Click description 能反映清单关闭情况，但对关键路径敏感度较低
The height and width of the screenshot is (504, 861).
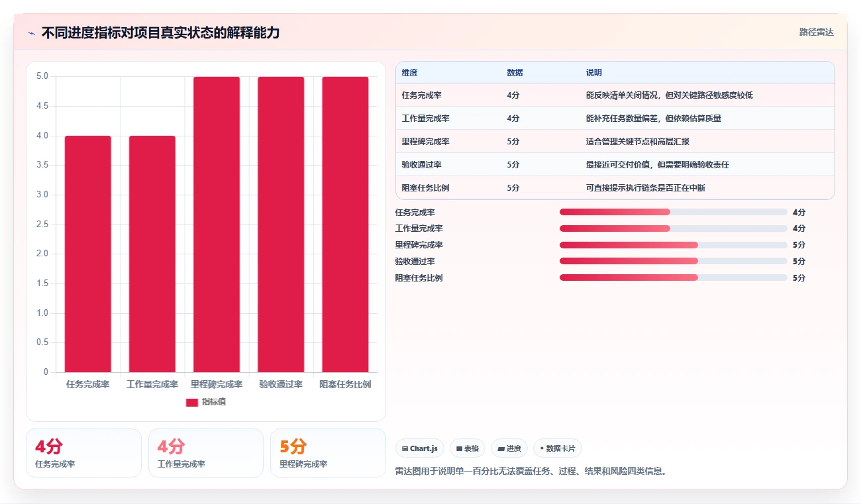tap(669, 95)
